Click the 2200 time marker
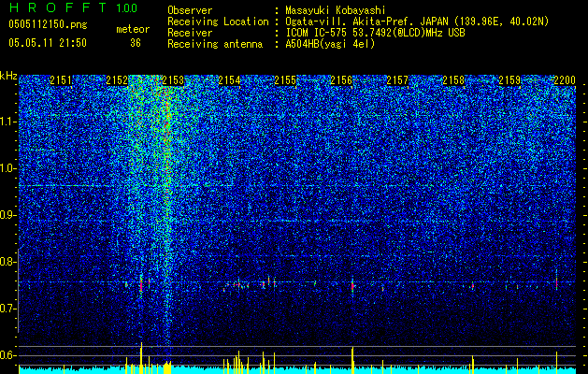The width and height of the screenshot is (588, 374). coord(565,80)
